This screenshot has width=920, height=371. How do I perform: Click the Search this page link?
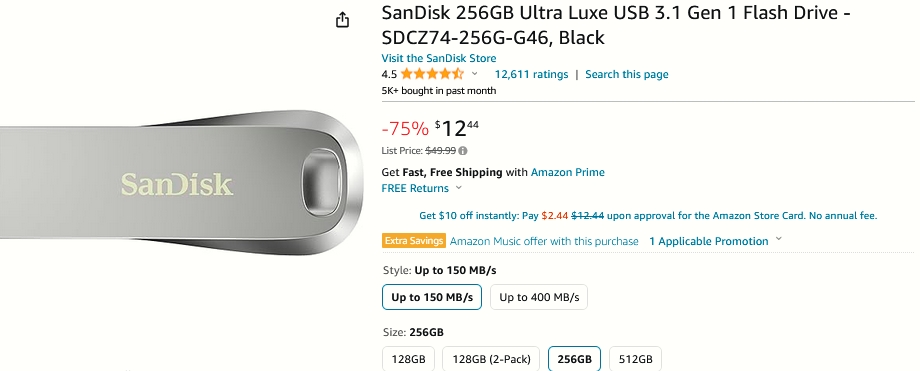[627, 74]
